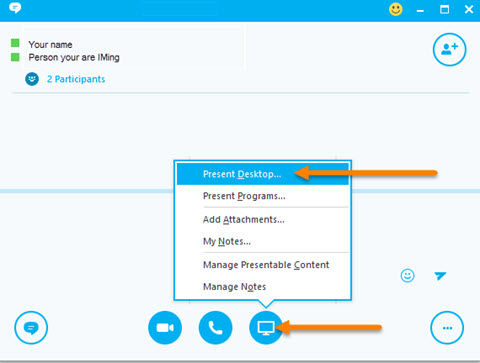Choose Present Programs... from menu
Image resolution: width=480 pixels, height=363 pixels.
tap(263, 196)
